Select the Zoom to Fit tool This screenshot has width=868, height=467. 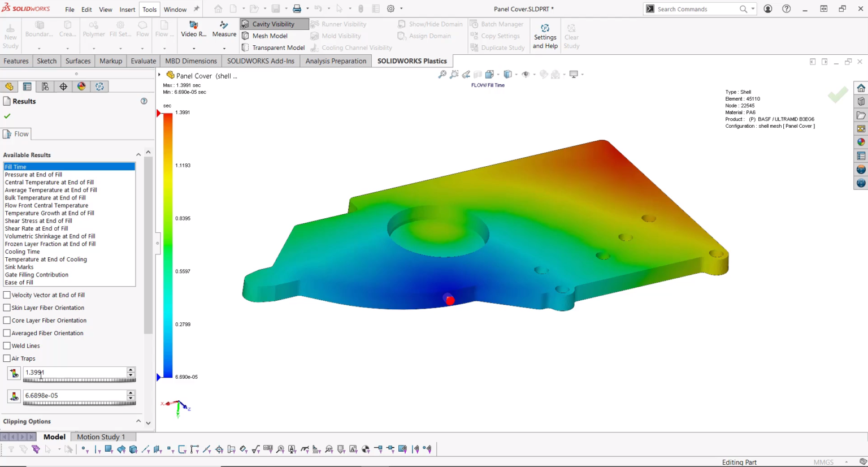[442, 74]
